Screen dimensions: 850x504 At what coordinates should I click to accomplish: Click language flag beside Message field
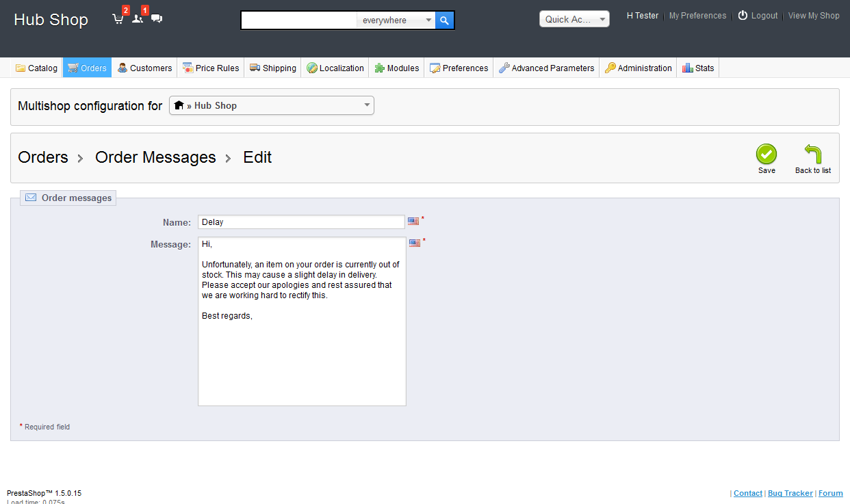click(x=415, y=243)
